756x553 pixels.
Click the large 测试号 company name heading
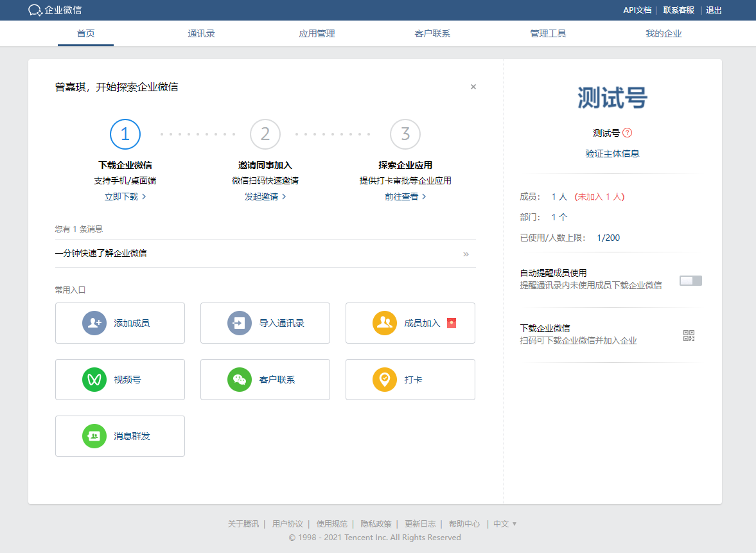[612, 98]
